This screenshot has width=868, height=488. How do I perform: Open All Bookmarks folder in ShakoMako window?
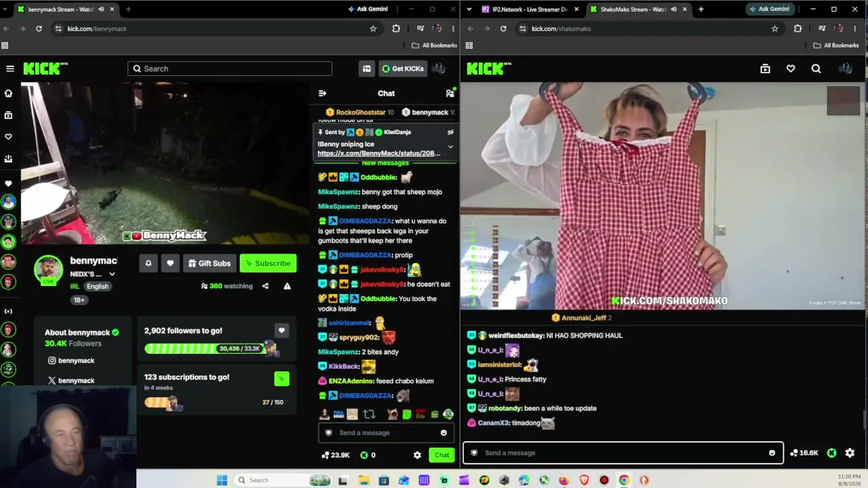click(836, 45)
